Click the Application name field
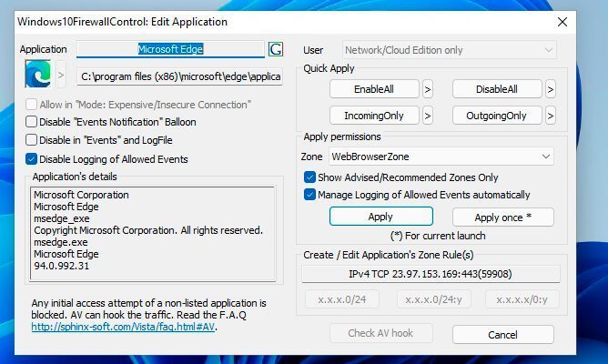This screenshot has height=364, width=608. click(170, 49)
